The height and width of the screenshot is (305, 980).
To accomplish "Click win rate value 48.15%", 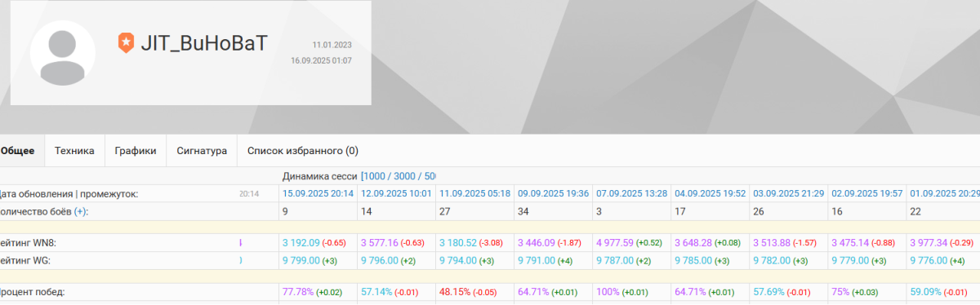I will pos(454,291).
